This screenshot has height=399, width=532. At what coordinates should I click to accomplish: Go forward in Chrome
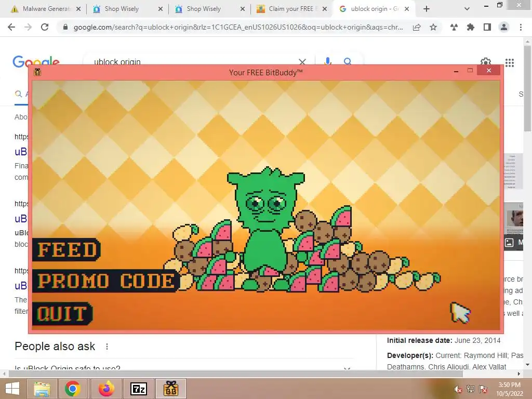[28, 27]
